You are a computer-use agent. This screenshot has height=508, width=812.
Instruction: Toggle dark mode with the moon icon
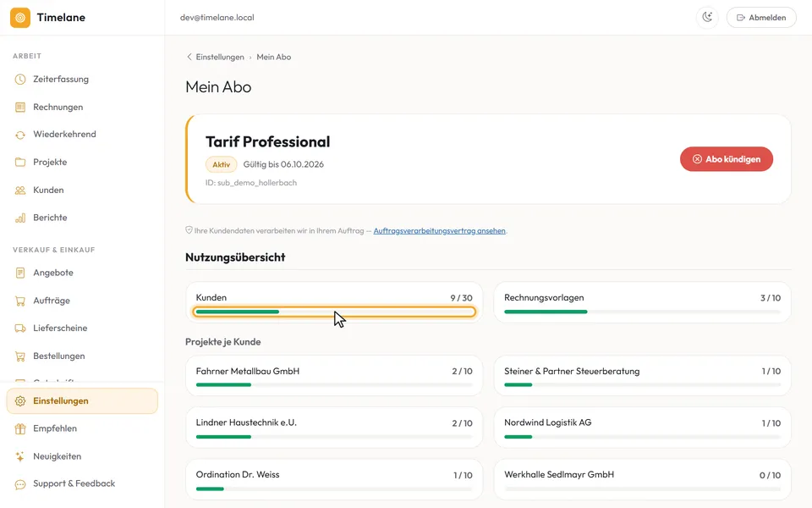(x=707, y=18)
